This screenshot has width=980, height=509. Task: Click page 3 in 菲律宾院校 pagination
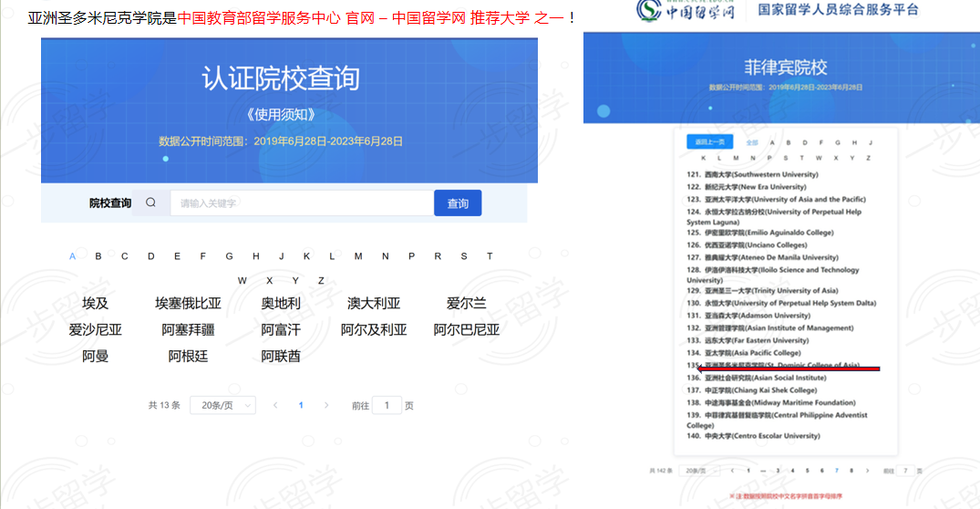(x=779, y=471)
